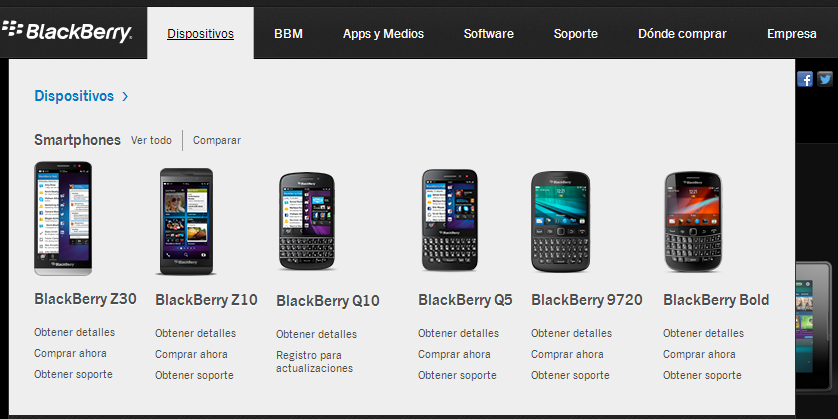The height and width of the screenshot is (419, 838).
Task: Click Obtener soporte under BlackBerry Bold
Action: [x=702, y=375]
